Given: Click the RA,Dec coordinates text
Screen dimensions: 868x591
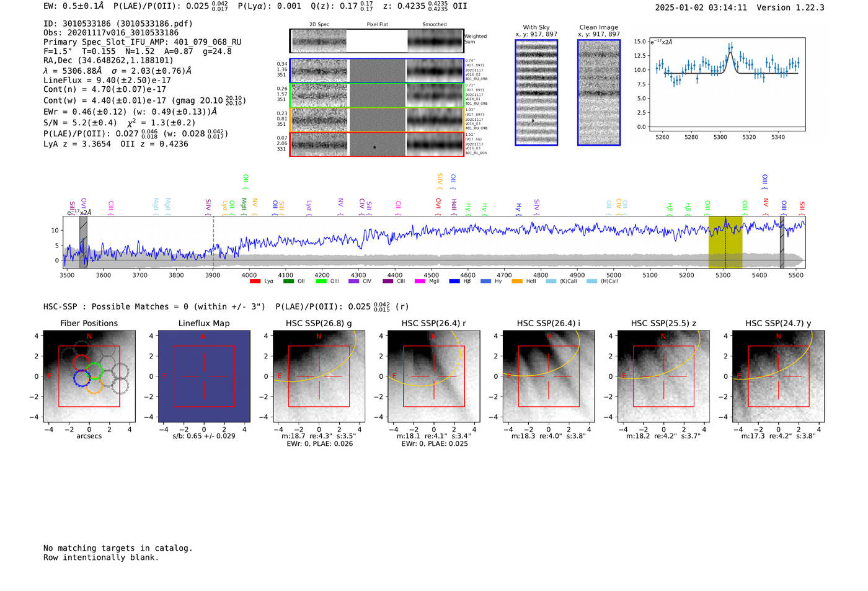Looking at the screenshot, I should point(108,61).
